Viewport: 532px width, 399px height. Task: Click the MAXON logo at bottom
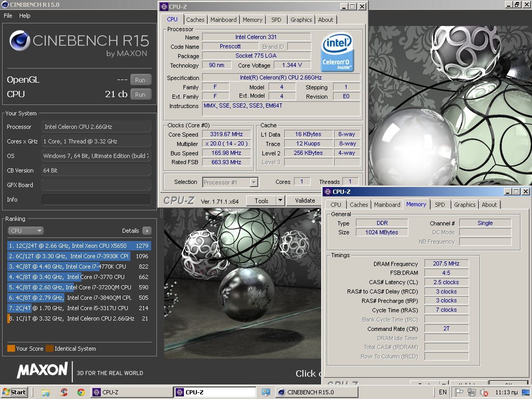point(43,370)
